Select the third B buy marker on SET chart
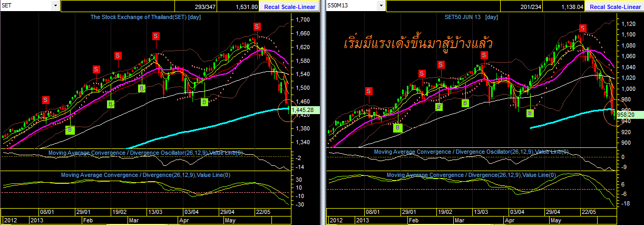 tap(142, 88)
